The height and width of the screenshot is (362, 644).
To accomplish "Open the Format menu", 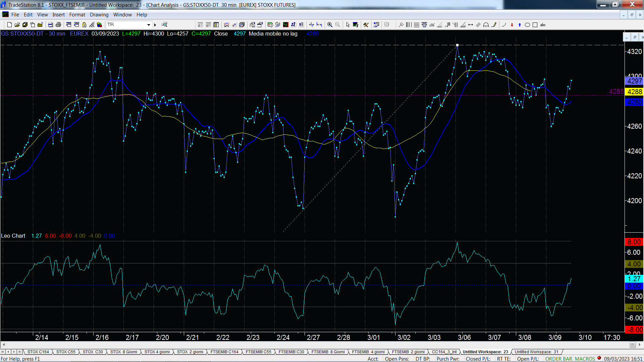I will point(77,15).
